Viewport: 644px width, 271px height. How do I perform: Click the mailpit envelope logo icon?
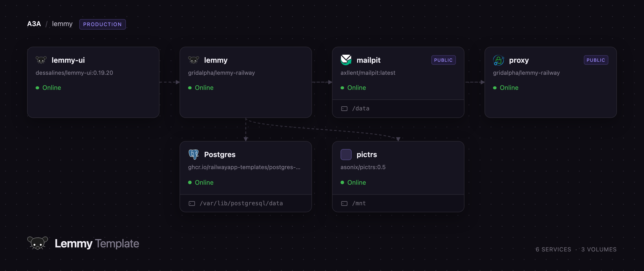(x=346, y=60)
